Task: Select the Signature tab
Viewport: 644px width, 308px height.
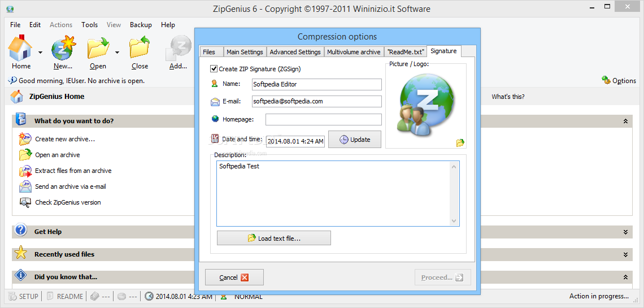Action: point(443,51)
